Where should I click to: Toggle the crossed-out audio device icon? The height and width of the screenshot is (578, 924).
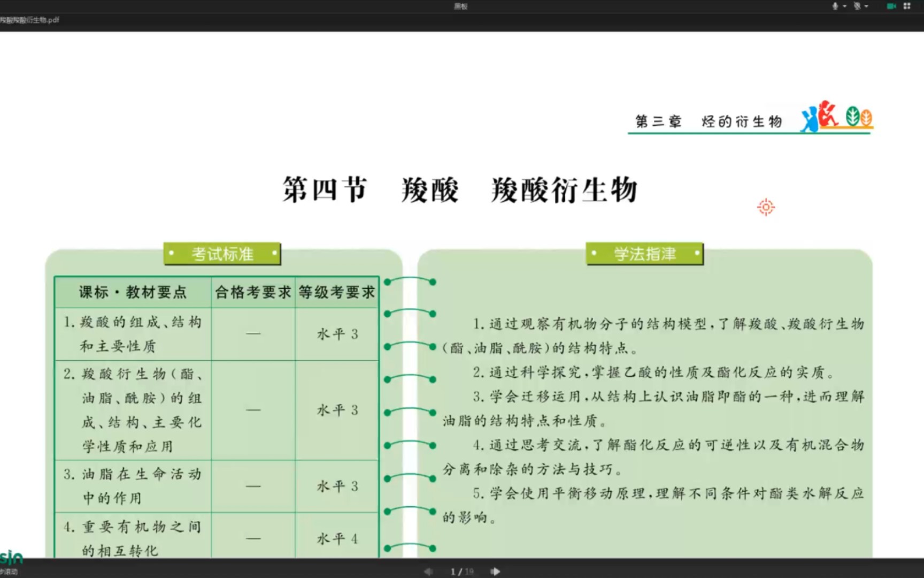tap(857, 6)
